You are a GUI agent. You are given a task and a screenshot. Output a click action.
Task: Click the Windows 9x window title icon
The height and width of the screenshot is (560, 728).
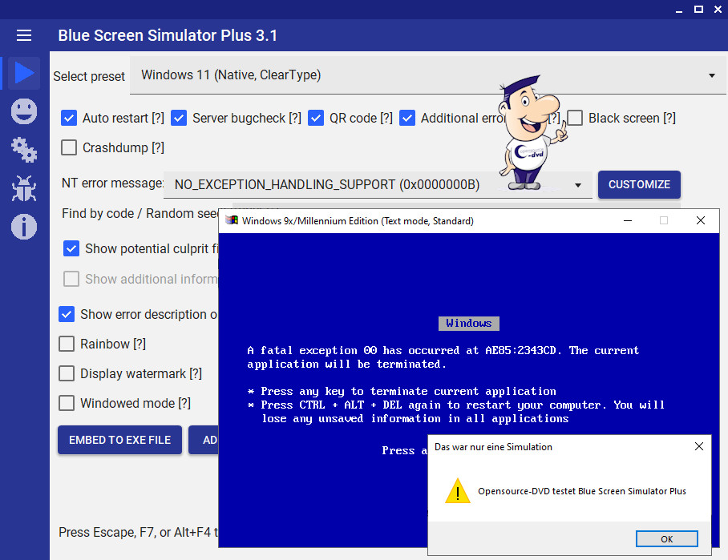pos(232,220)
